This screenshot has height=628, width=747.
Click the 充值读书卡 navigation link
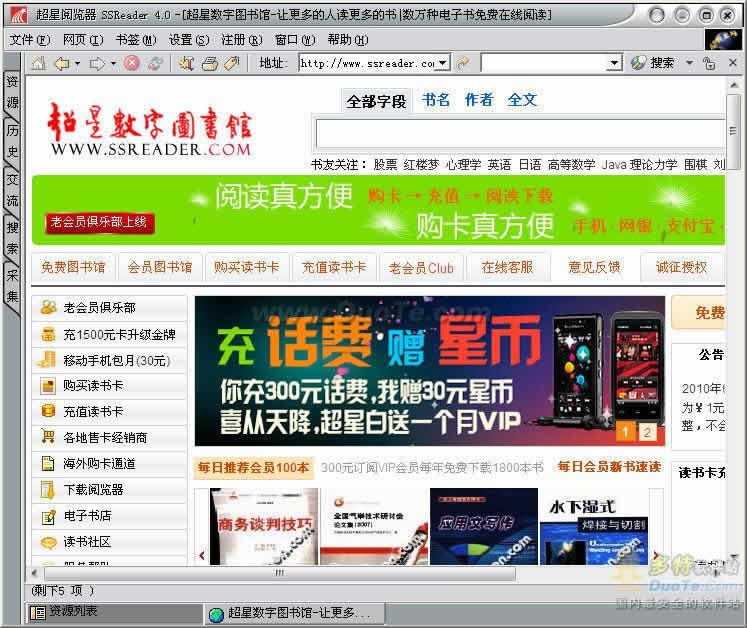[333, 267]
